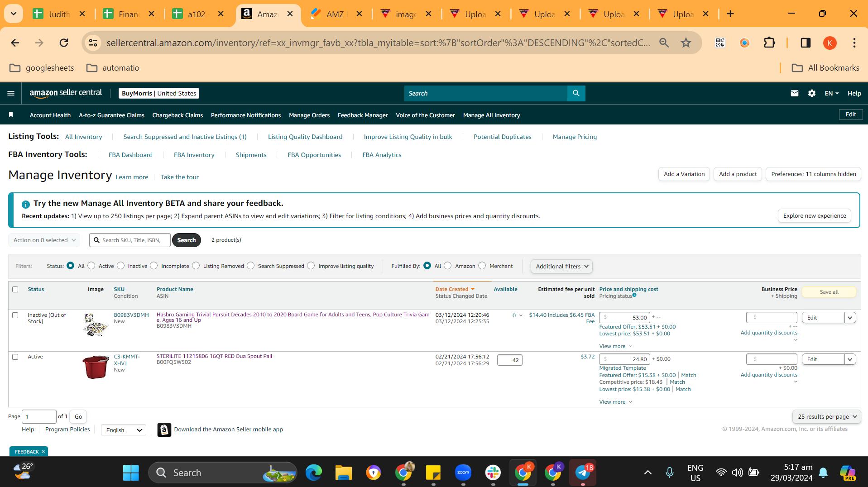Open Telegram from the taskbar
This screenshot has width=868, height=487.
point(583,473)
